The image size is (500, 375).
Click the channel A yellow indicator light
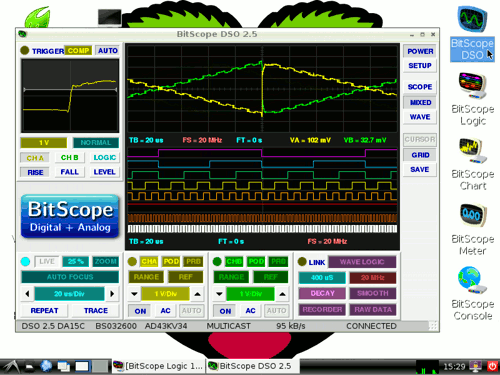coord(132,262)
